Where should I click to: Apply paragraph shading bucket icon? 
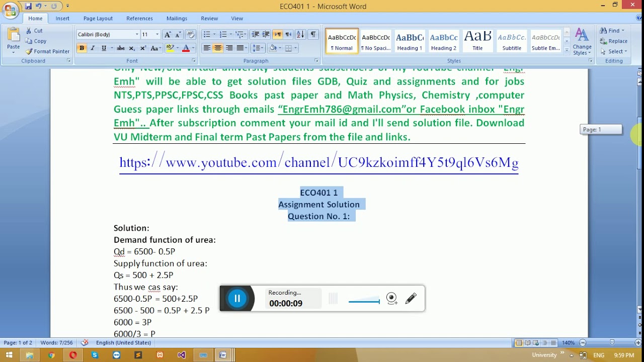coord(273,48)
